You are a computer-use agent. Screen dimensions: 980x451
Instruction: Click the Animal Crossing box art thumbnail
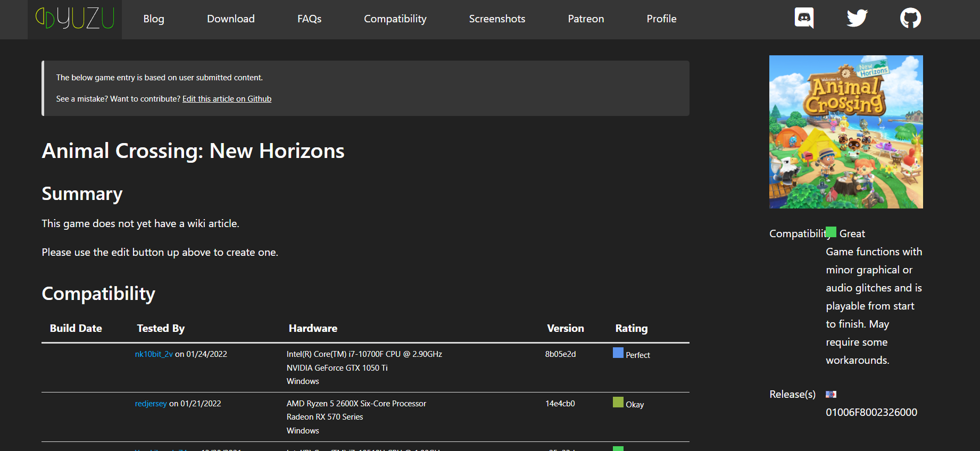click(x=846, y=132)
